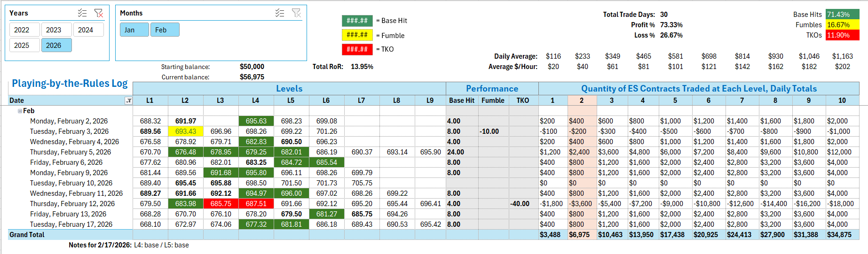Click the green Base Hit legend swatch
This screenshot has width=868, height=254.
pos(357,21)
